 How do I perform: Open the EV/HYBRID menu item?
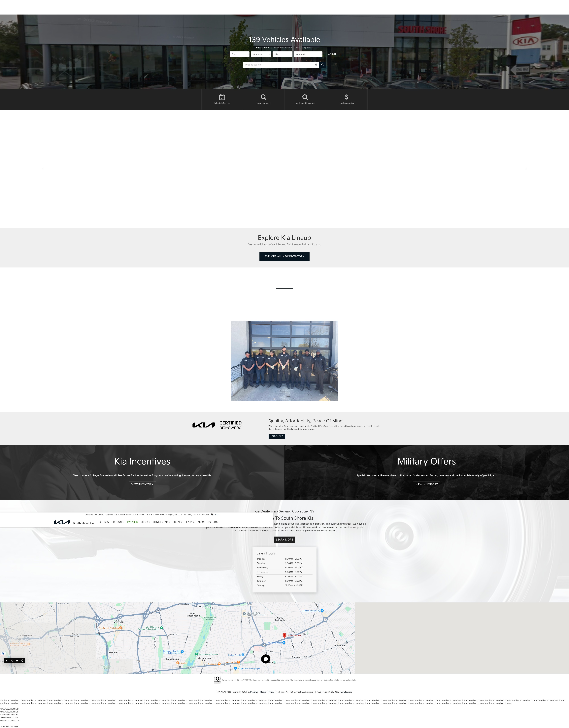pyautogui.click(x=133, y=522)
